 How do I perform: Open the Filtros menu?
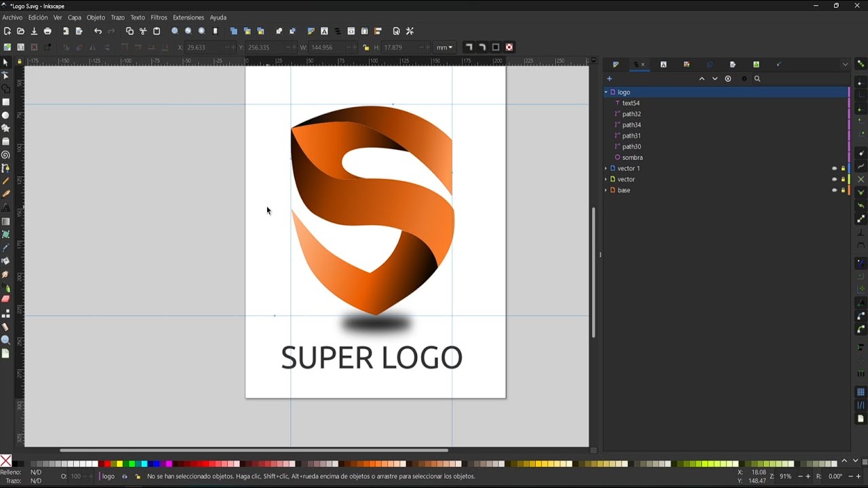click(159, 18)
